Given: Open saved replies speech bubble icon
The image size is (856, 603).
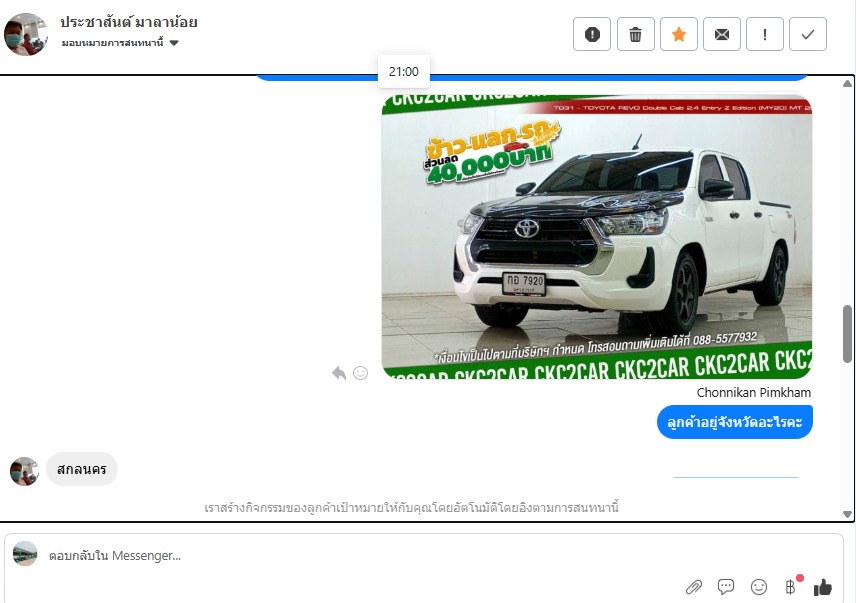Looking at the screenshot, I should (726, 587).
